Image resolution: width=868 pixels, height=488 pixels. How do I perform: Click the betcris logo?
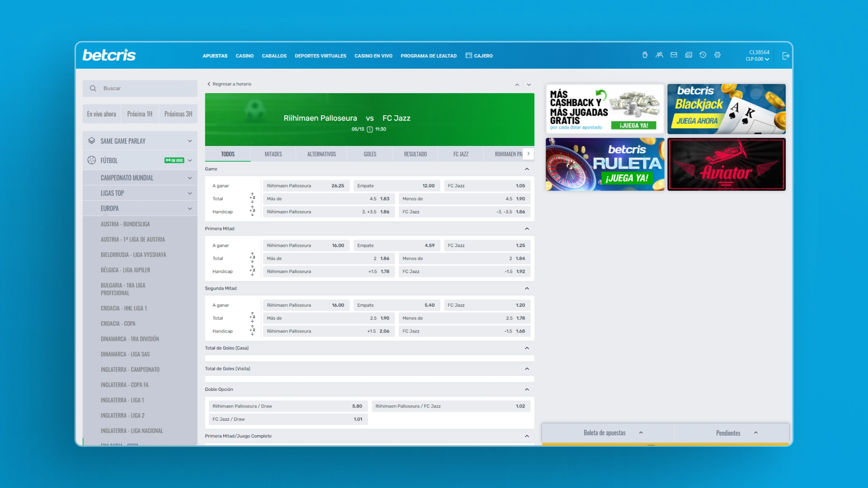point(109,55)
